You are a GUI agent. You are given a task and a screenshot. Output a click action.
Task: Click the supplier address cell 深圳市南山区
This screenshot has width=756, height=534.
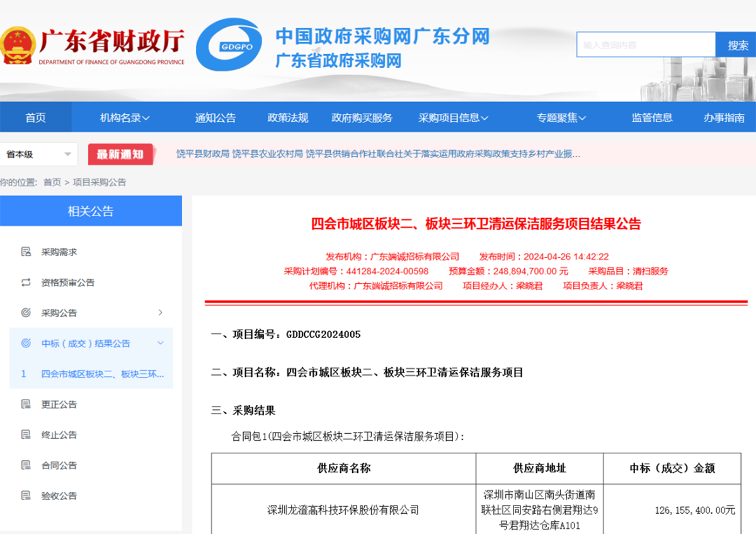(x=540, y=510)
